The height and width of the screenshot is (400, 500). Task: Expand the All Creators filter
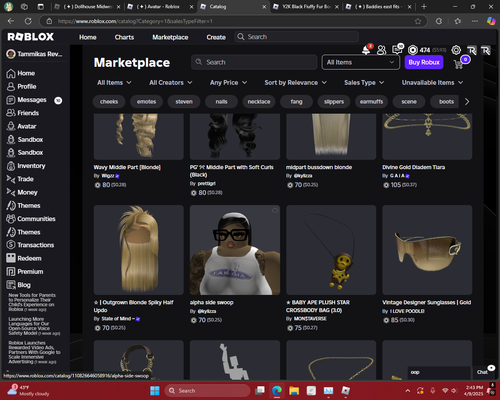pyautogui.click(x=171, y=83)
